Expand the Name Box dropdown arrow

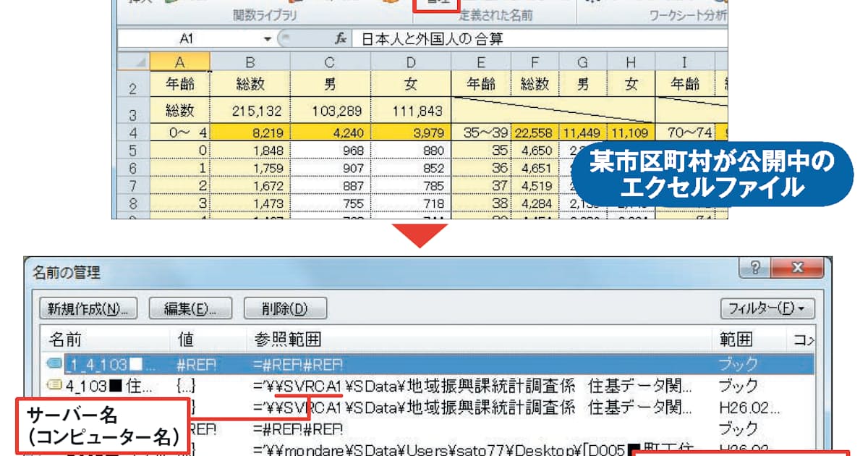point(267,38)
